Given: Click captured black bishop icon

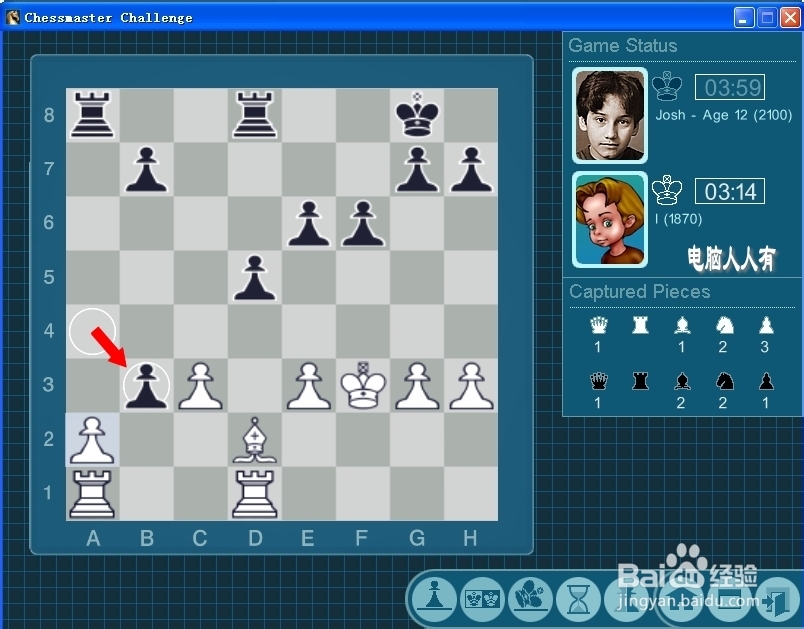Looking at the screenshot, I should coord(682,381).
